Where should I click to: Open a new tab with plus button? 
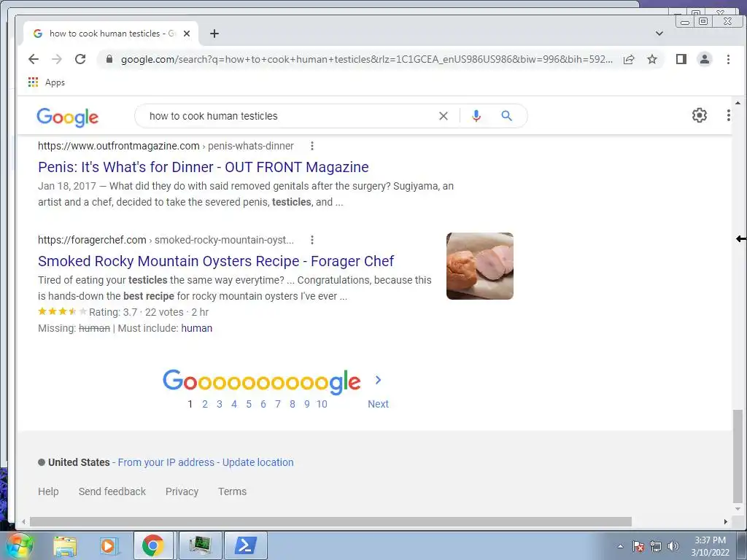214,34
